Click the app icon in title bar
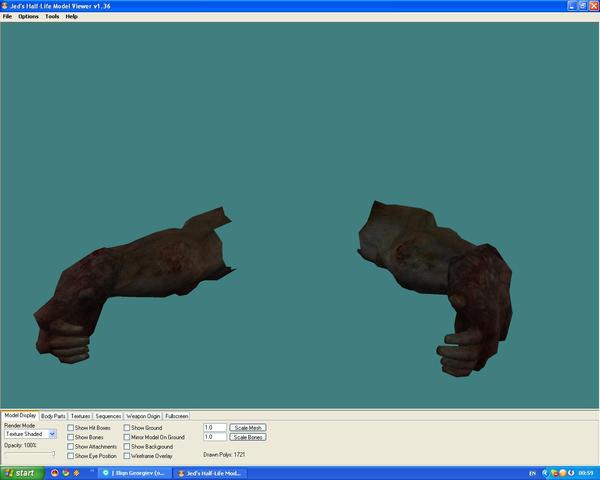Viewport: 600px width, 480px height. pos(5,6)
